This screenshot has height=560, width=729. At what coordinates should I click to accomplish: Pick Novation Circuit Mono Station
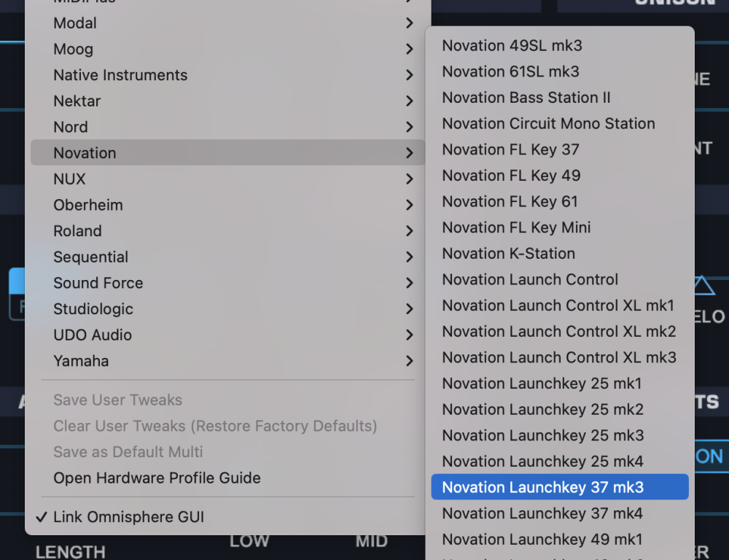(x=548, y=123)
